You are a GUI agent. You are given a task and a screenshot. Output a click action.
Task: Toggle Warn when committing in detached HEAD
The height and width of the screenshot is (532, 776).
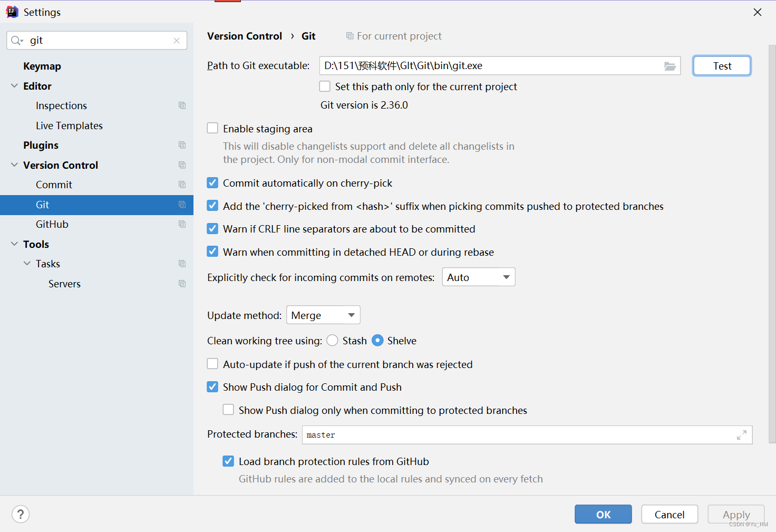pyautogui.click(x=212, y=252)
